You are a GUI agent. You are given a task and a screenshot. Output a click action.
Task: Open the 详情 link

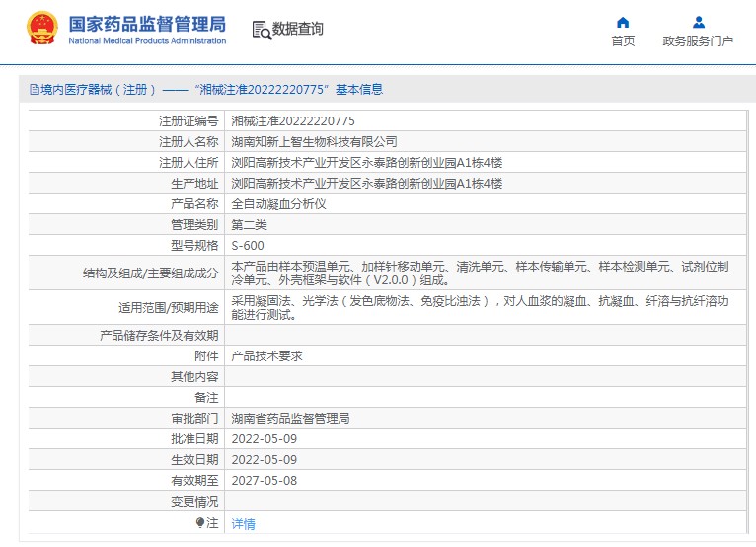[x=243, y=523]
